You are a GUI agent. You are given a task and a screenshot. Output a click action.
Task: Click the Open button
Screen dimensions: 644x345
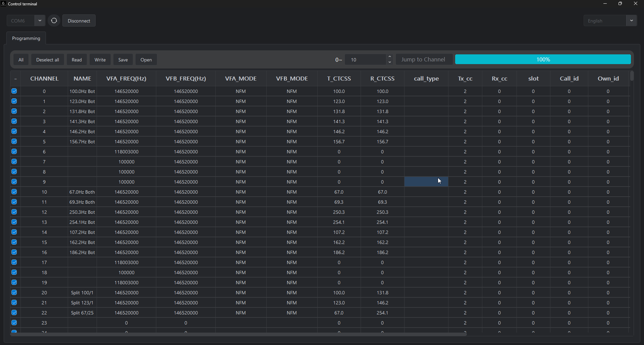[x=146, y=59]
